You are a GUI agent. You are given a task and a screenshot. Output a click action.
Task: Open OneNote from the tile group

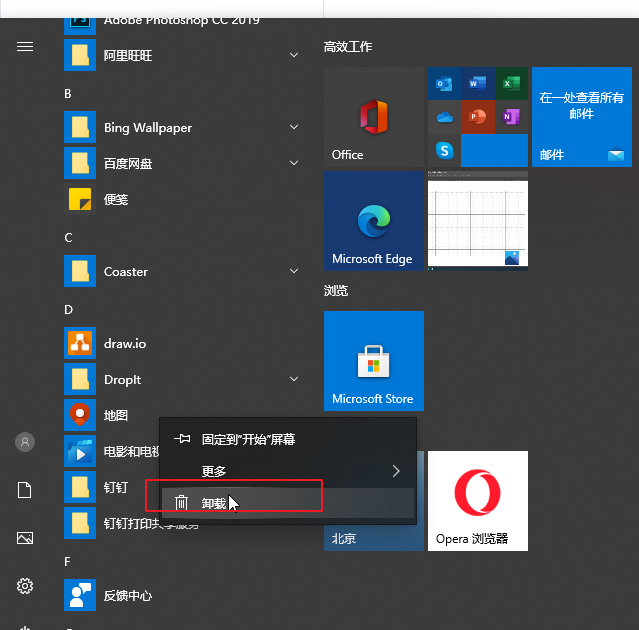click(x=511, y=117)
